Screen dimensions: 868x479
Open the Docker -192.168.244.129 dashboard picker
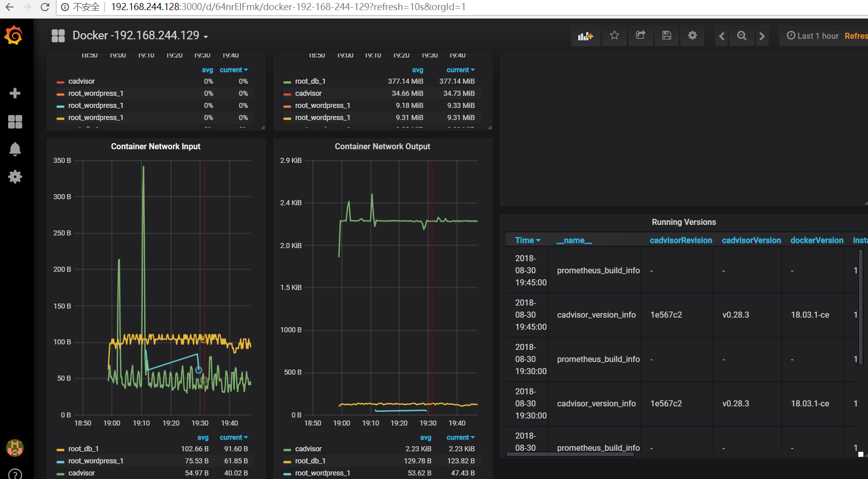pyautogui.click(x=140, y=35)
